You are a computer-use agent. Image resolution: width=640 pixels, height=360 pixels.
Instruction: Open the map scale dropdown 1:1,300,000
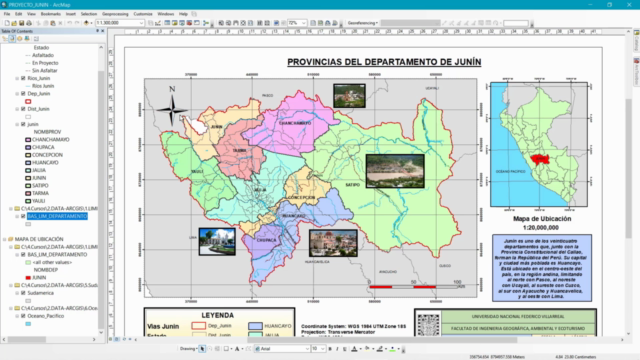tap(141, 23)
